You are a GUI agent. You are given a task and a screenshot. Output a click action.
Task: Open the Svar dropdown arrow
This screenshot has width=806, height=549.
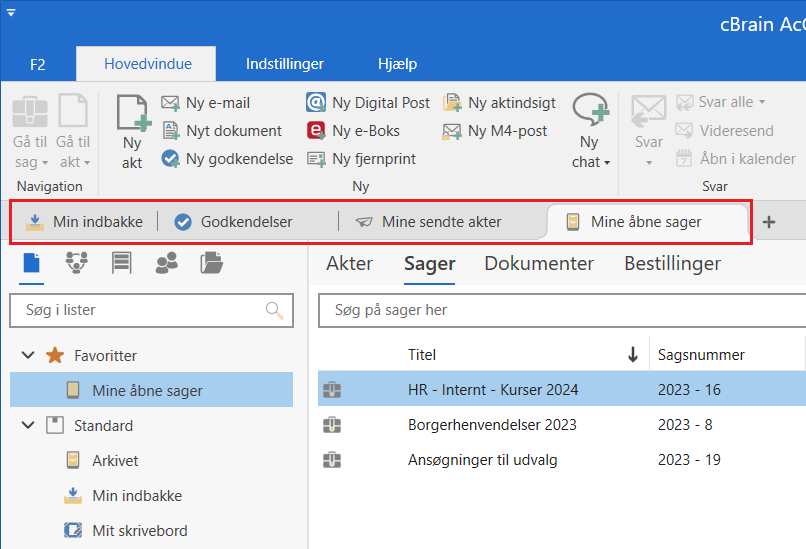coord(649,162)
